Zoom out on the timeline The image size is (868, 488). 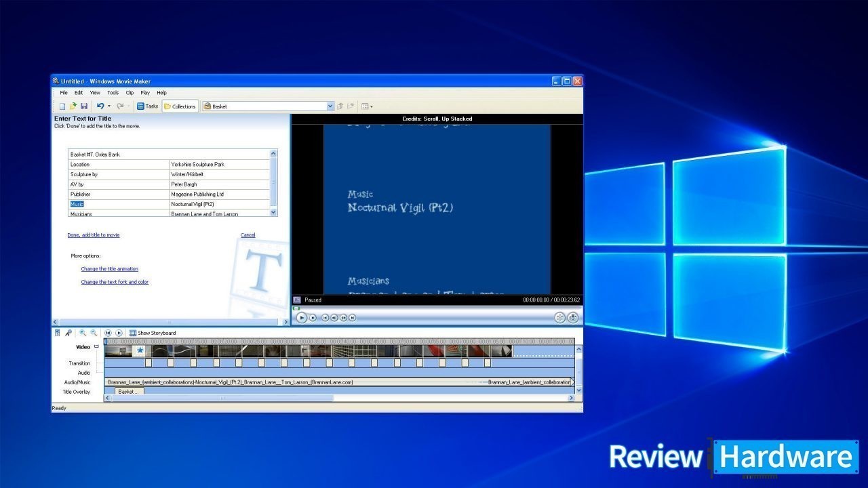point(94,333)
